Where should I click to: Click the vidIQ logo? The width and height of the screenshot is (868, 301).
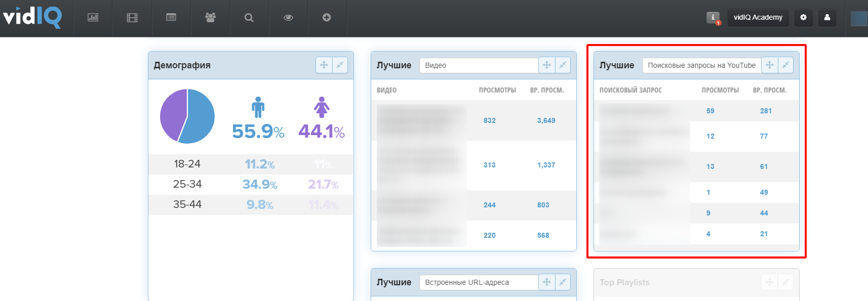coord(32,17)
